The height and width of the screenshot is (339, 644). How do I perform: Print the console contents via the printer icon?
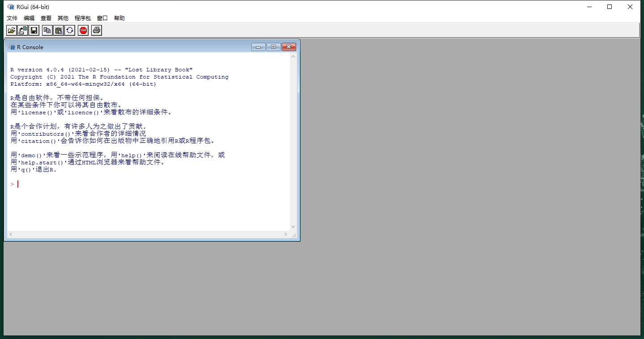pyautogui.click(x=96, y=30)
